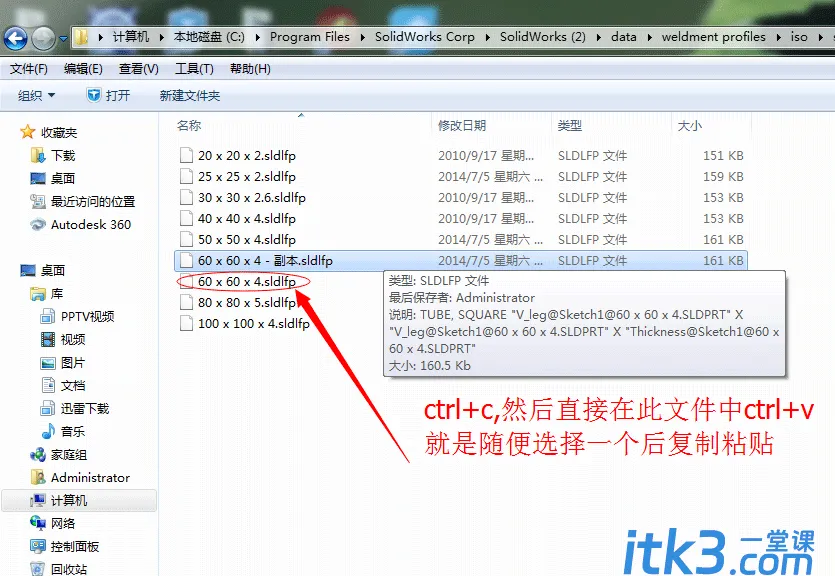Open the 文档 library
Screen dimensions: 835x576
click(63, 385)
